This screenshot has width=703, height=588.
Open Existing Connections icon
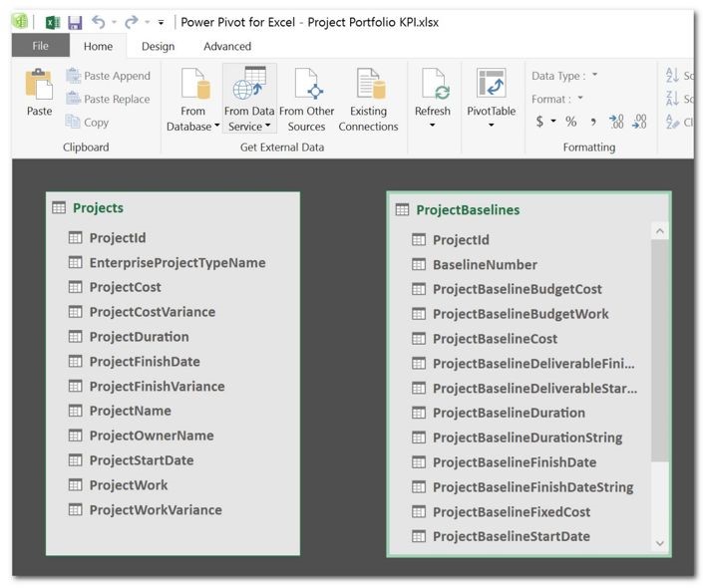[370, 84]
